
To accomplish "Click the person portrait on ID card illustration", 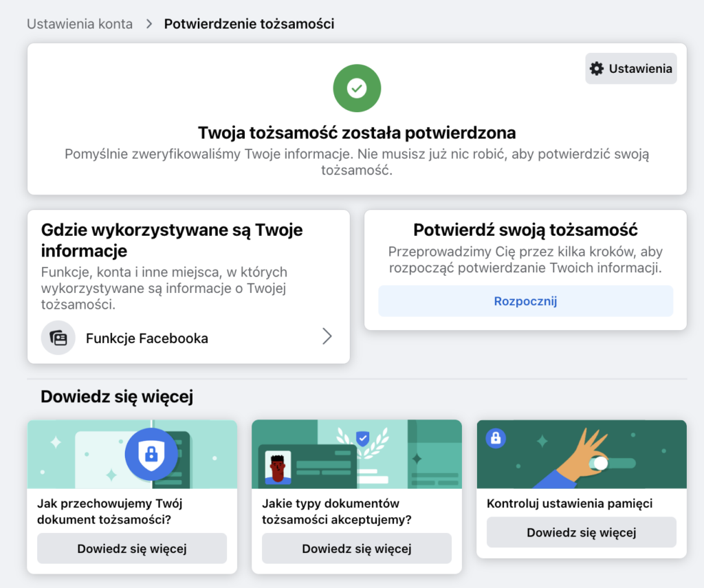I will coord(277,467).
